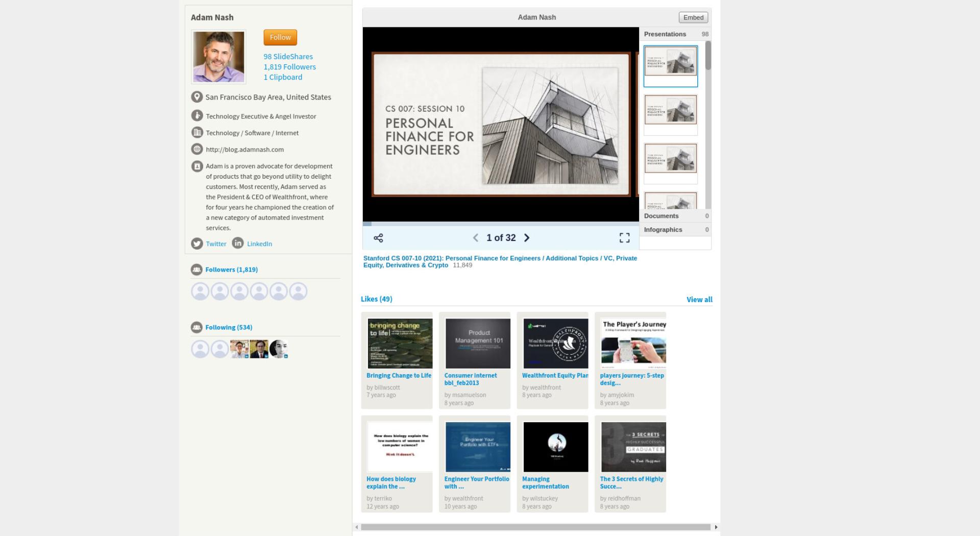Open Engineer Your Portfolio with title link
Image resolution: width=980 pixels, height=536 pixels.
point(477,483)
